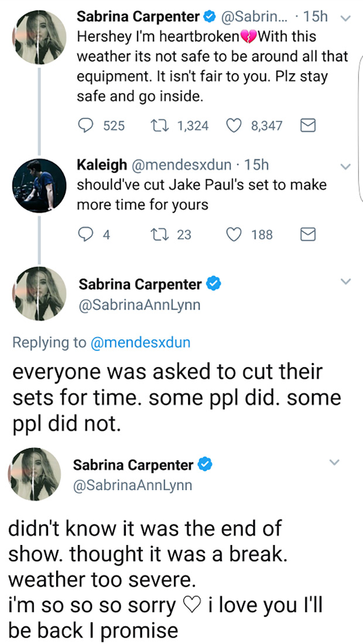Expand the menu on Kaleigh's tweet
Image resolution: width=363 pixels, height=644 pixels.
(x=345, y=166)
